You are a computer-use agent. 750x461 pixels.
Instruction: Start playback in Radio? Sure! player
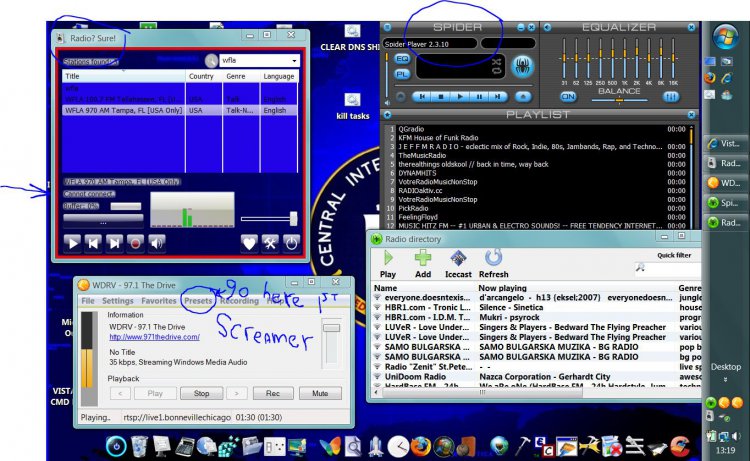[x=72, y=243]
